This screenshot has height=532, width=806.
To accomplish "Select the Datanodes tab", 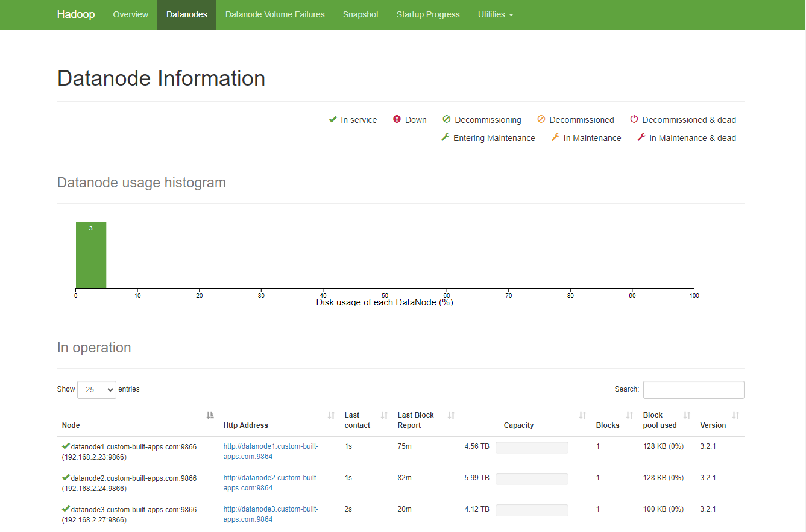I will click(x=187, y=14).
